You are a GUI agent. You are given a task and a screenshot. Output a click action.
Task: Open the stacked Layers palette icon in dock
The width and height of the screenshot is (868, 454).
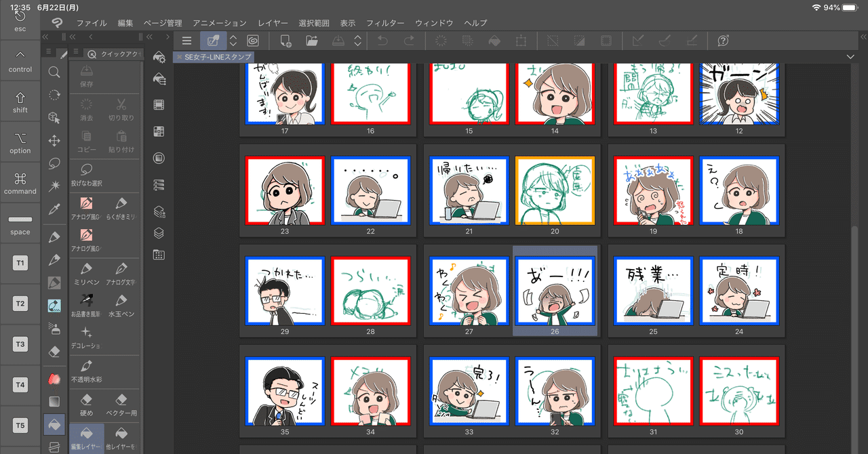pos(159,232)
